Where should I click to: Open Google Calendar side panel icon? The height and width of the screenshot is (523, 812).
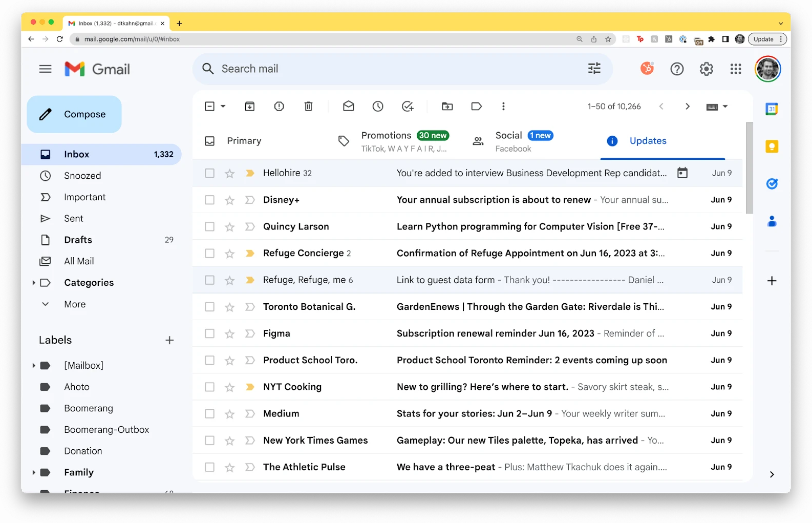772,109
